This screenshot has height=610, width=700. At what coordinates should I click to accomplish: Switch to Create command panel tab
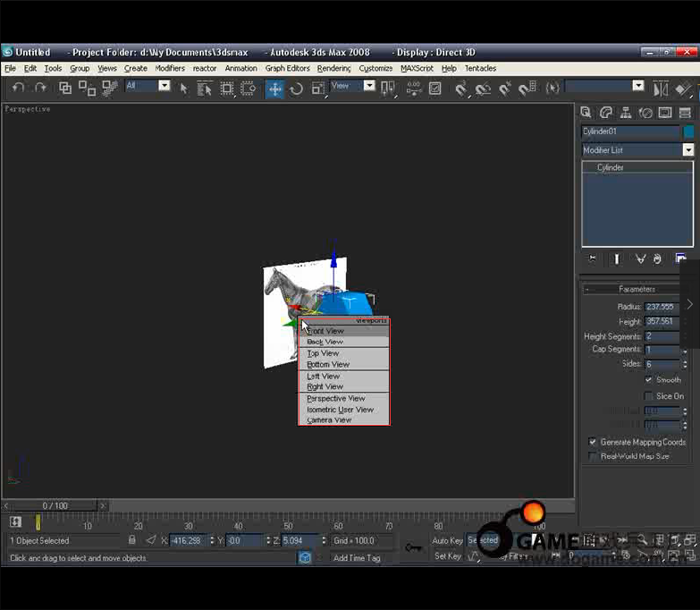[586, 113]
